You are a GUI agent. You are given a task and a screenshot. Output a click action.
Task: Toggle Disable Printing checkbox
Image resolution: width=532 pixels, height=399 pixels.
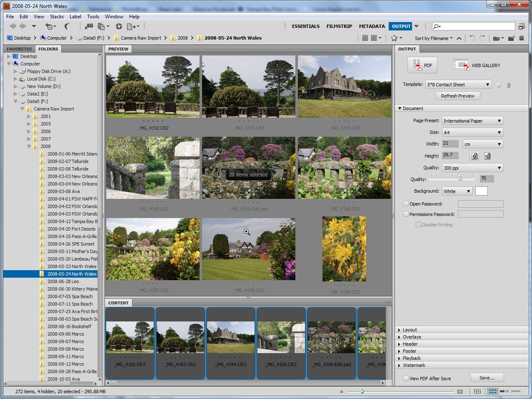click(x=418, y=225)
